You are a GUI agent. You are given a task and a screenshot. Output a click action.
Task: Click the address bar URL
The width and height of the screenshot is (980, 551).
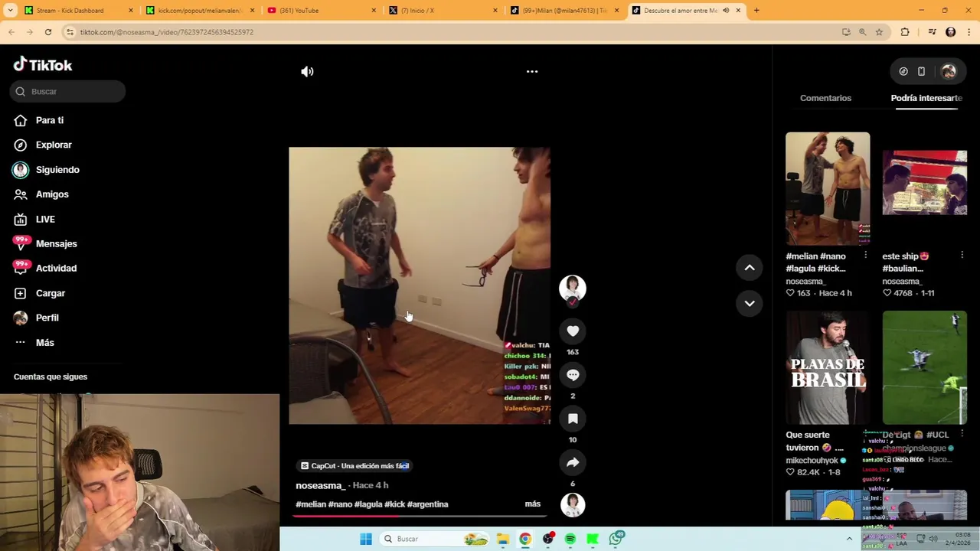tap(167, 32)
